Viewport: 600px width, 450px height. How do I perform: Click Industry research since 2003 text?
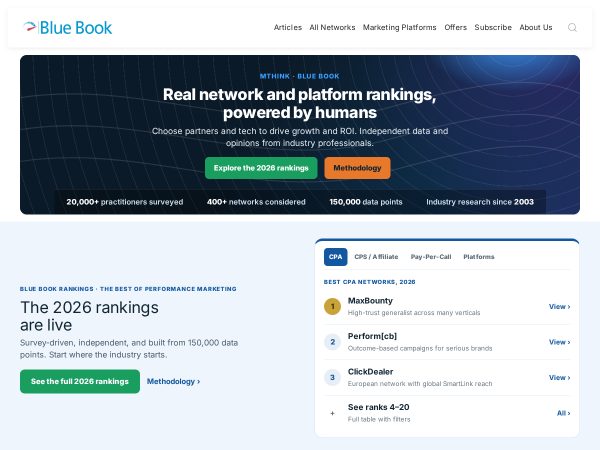click(480, 202)
